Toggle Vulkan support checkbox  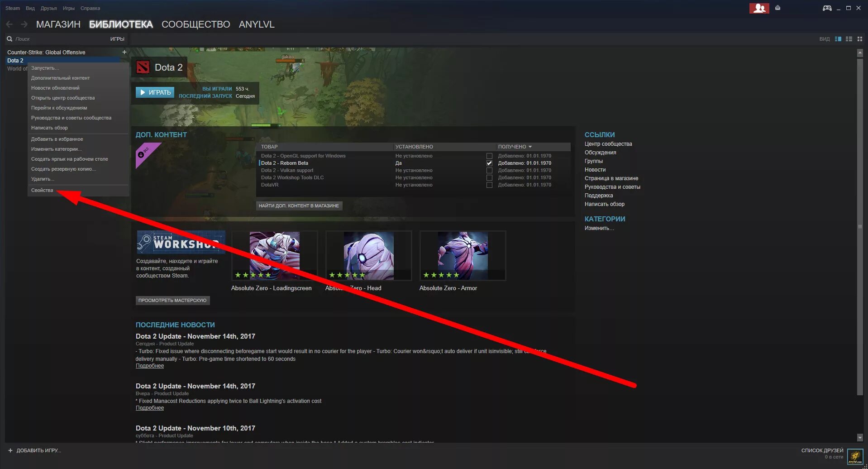(x=489, y=171)
